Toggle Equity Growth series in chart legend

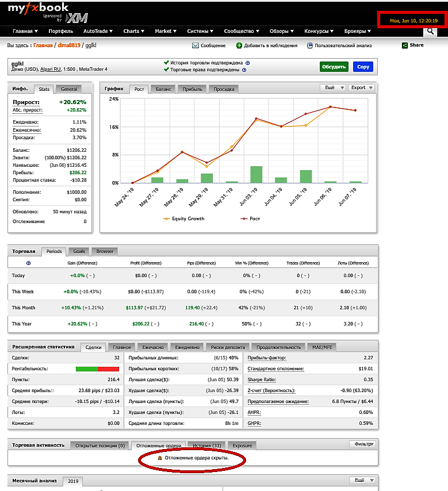click(184, 218)
